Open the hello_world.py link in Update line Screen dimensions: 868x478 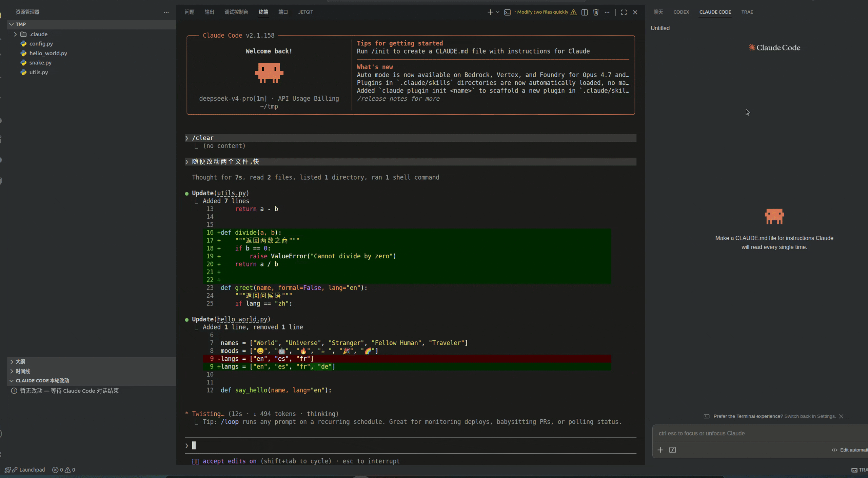(242, 319)
